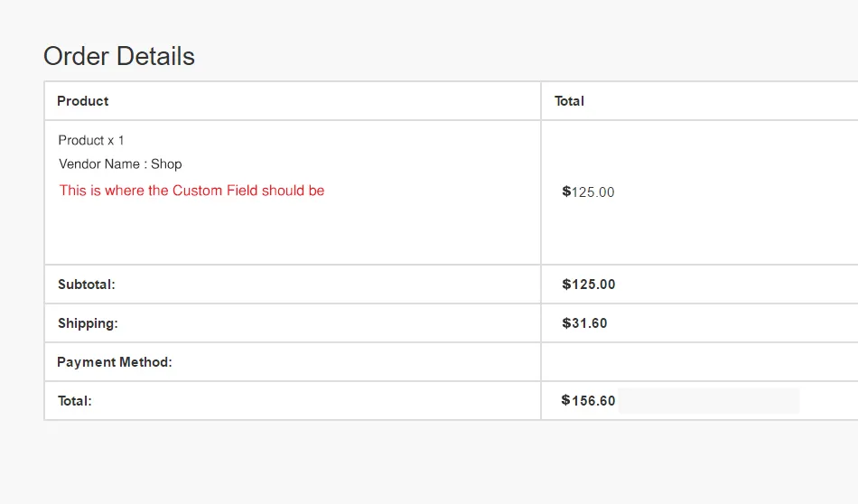The height and width of the screenshot is (504, 858).
Task: Click the product name in the line item
Action: click(x=80, y=140)
